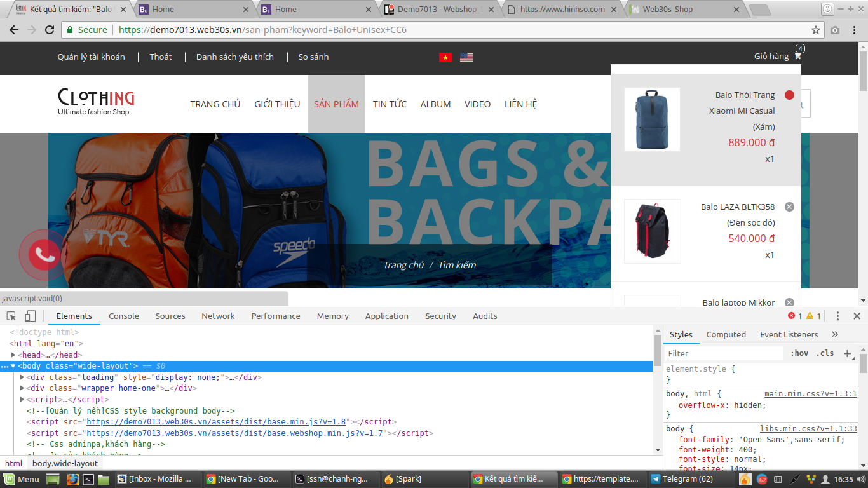Launch Firefox from the taskbar
The height and width of the screenshot is (488, 868).
73,479
